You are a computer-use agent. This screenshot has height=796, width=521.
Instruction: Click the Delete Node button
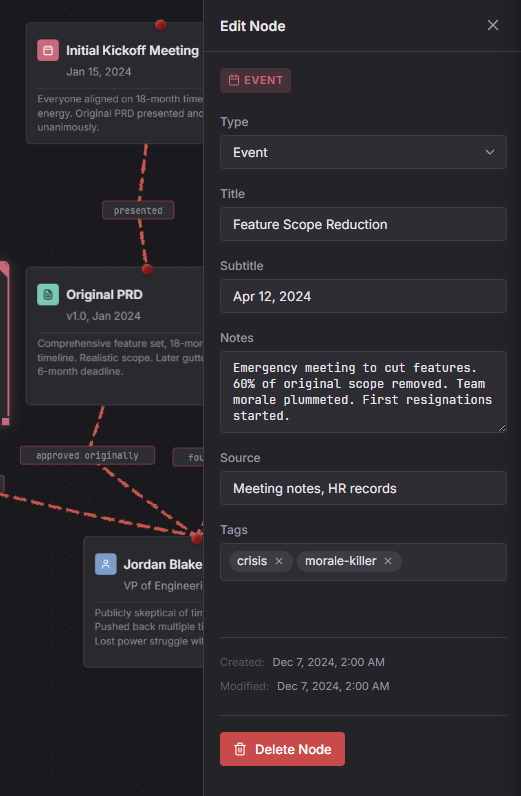coord(282,749)
